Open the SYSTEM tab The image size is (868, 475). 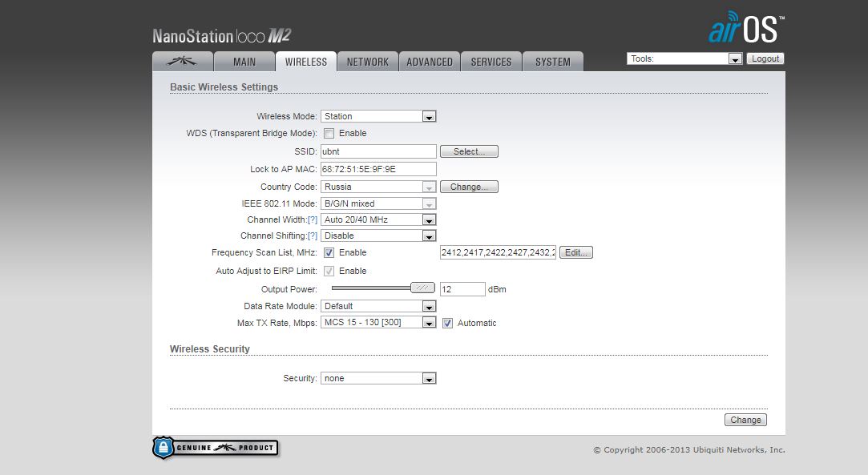click(552, 62)
